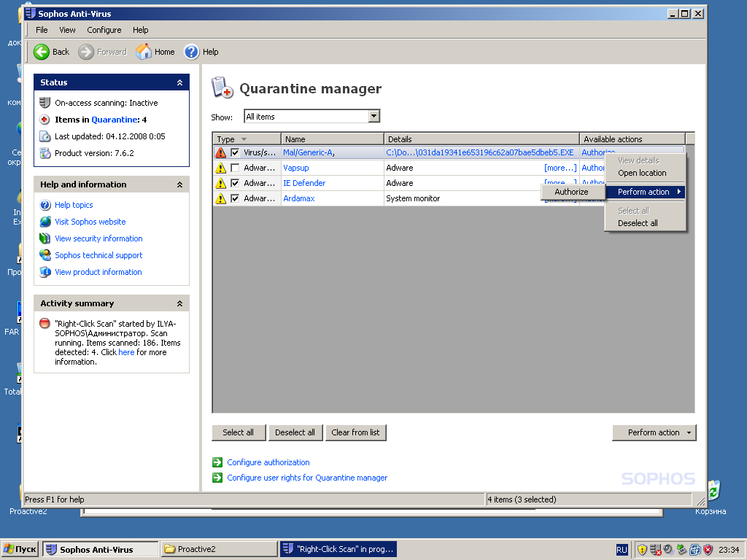The width and height of the screenshot is (747, 560).
Task: Open the File menu
Action: point(42,29)
